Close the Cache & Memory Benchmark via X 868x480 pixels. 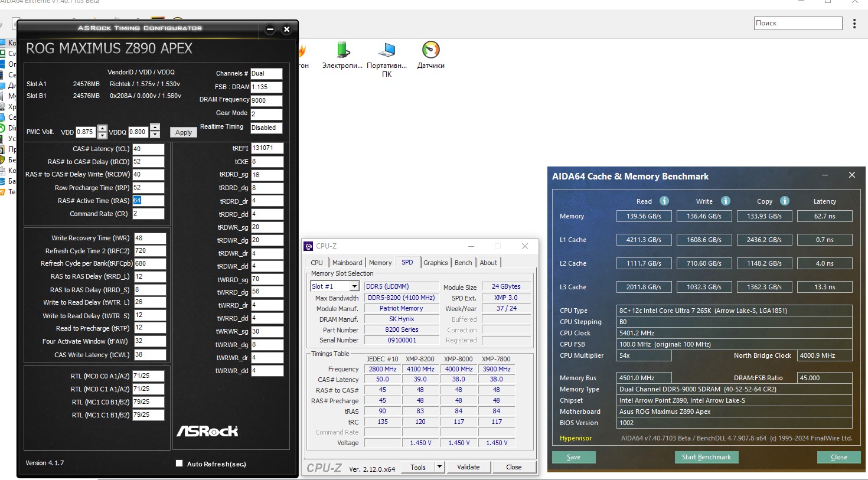[x=851, y=175]
